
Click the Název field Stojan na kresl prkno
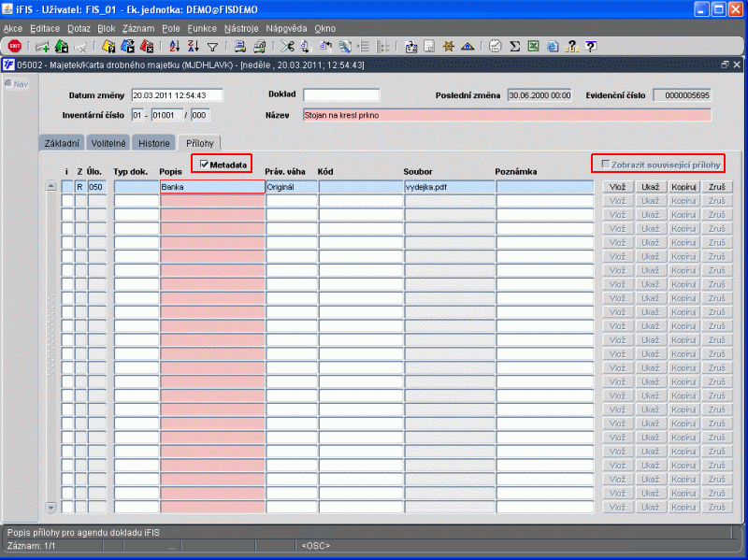(x=507, y=115)
